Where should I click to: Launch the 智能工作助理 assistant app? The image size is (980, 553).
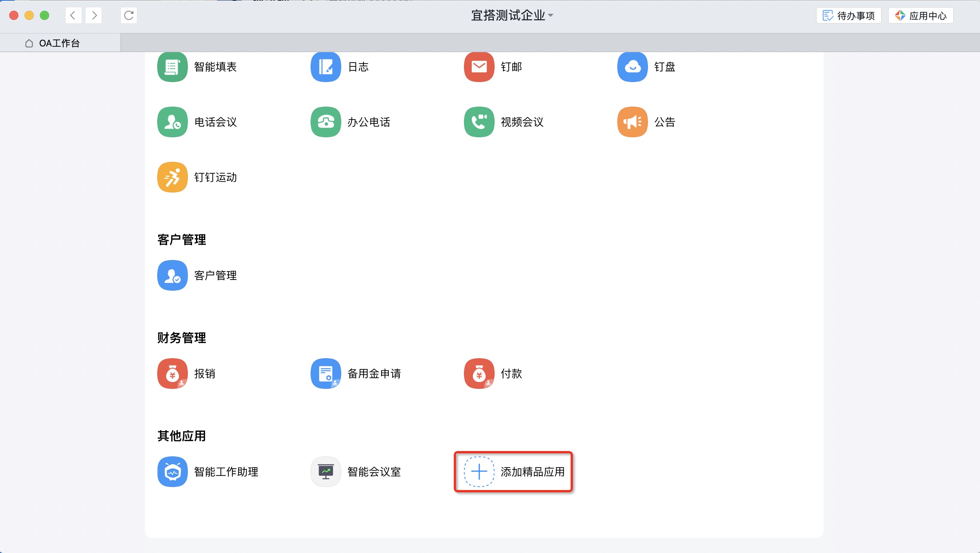172,472
